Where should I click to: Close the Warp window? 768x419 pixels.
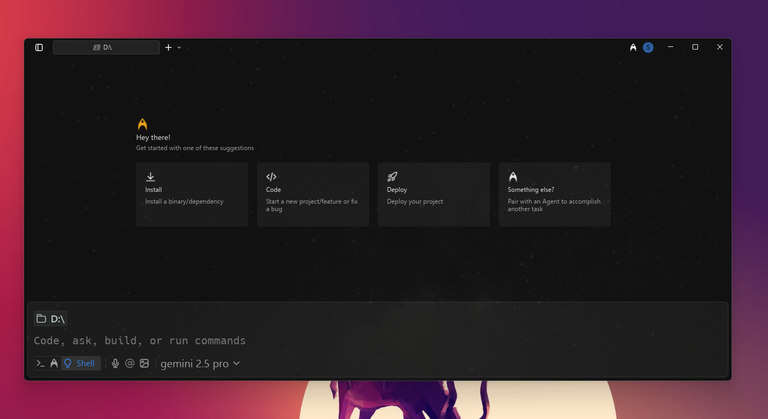(x=720, y=47)
